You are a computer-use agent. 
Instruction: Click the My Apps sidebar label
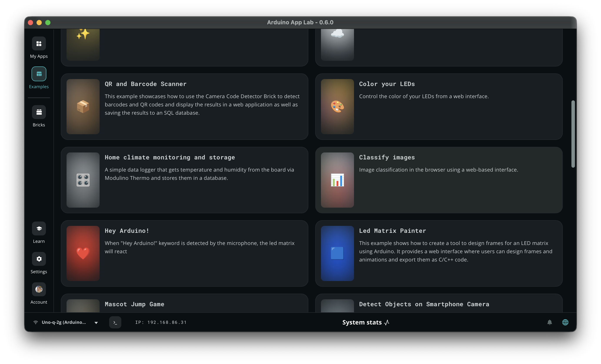[39, 56]
